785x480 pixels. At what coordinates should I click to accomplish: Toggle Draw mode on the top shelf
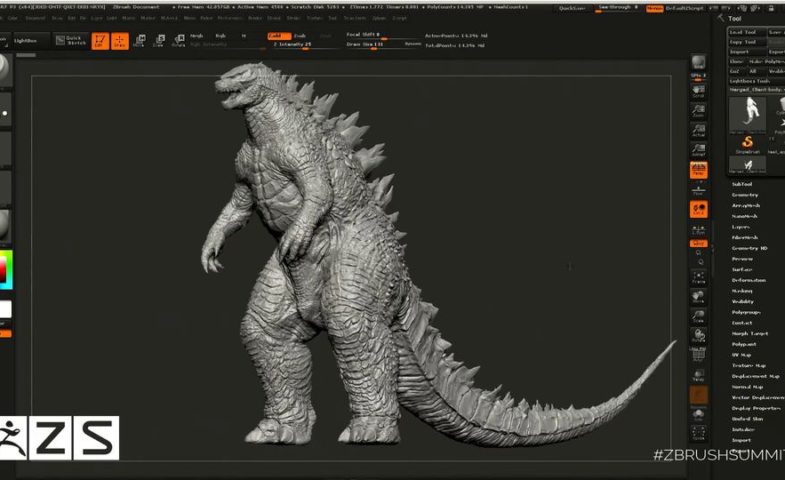[x=120, y=41]
